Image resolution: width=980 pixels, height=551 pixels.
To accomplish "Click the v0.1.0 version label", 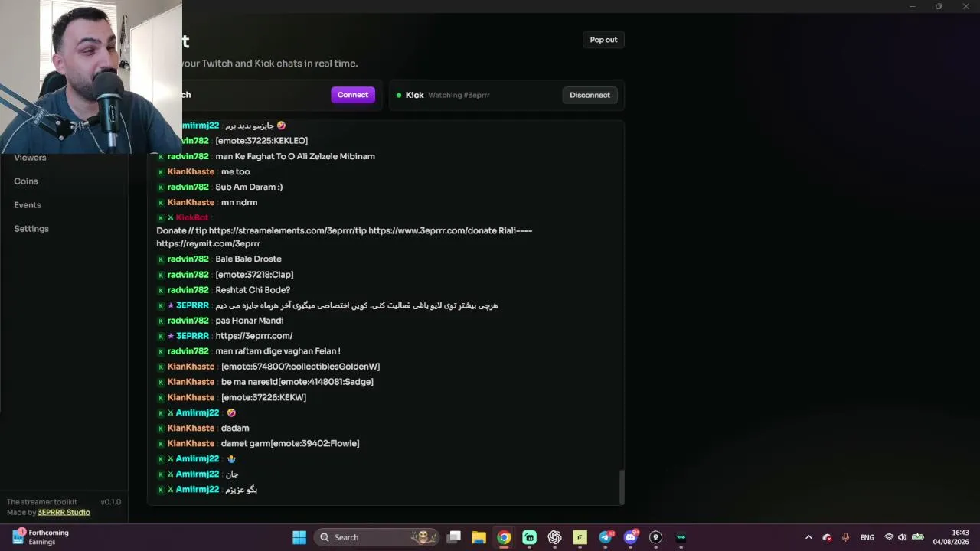I will pyautogui.click(x=111, y=502).
